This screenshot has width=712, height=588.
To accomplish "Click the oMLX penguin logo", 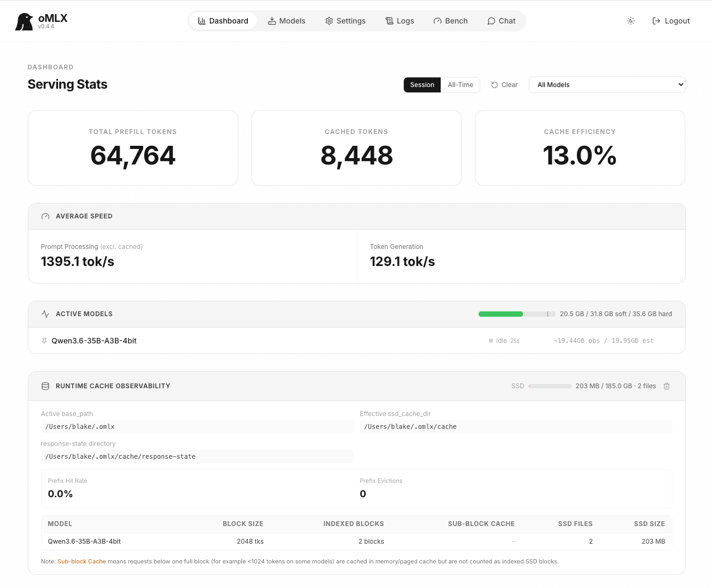I will tap(24, 21).
